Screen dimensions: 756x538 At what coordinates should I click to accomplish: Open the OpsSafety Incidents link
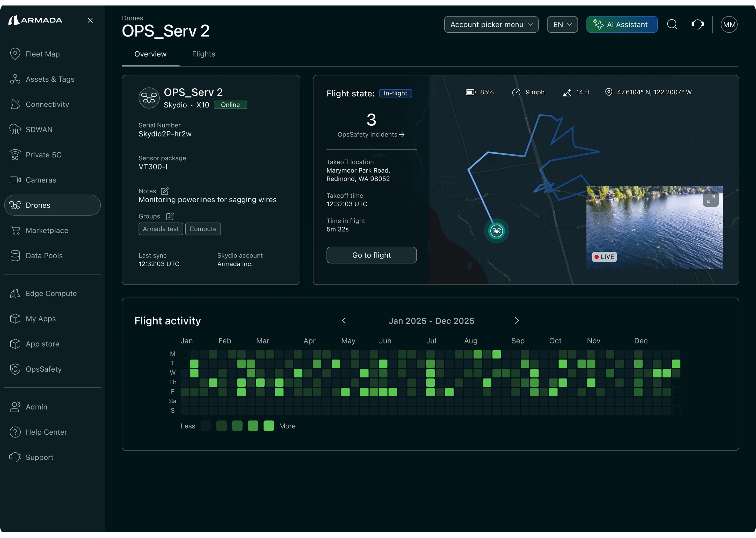point(370,134)
